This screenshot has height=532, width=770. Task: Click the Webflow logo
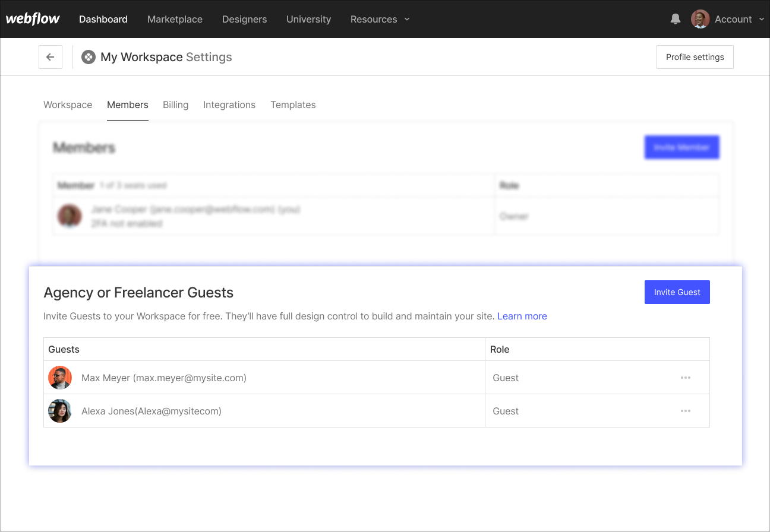tap(33, 18)
